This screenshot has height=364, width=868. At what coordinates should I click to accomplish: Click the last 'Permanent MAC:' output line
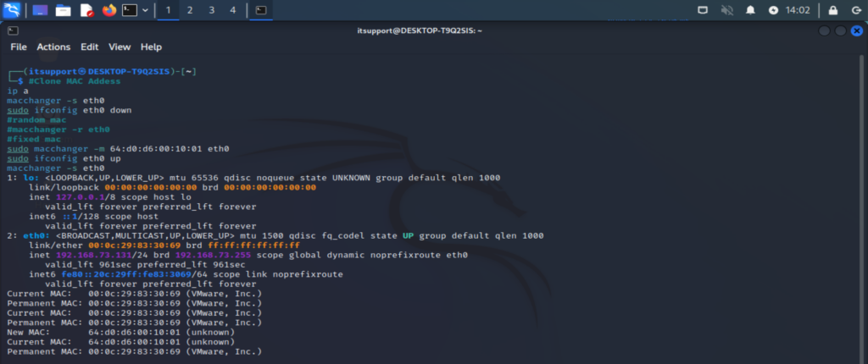pyautogui.click(x=134, y=351)
